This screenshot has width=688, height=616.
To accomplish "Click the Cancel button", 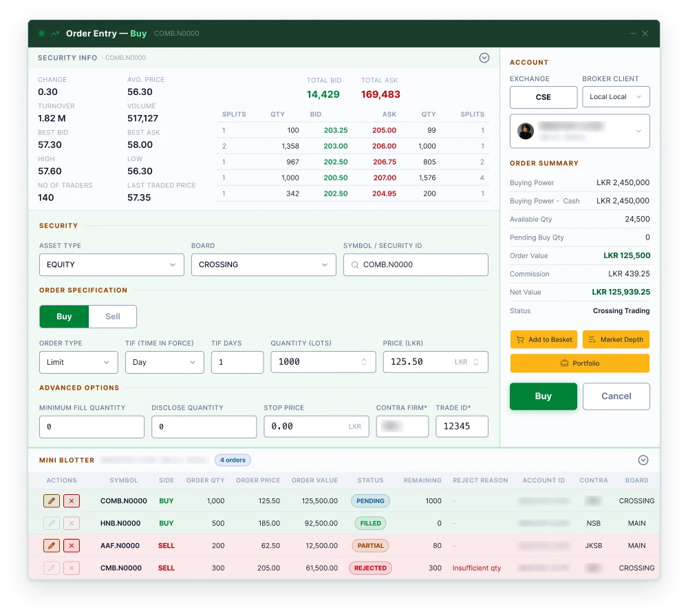I will click(616, 396).
